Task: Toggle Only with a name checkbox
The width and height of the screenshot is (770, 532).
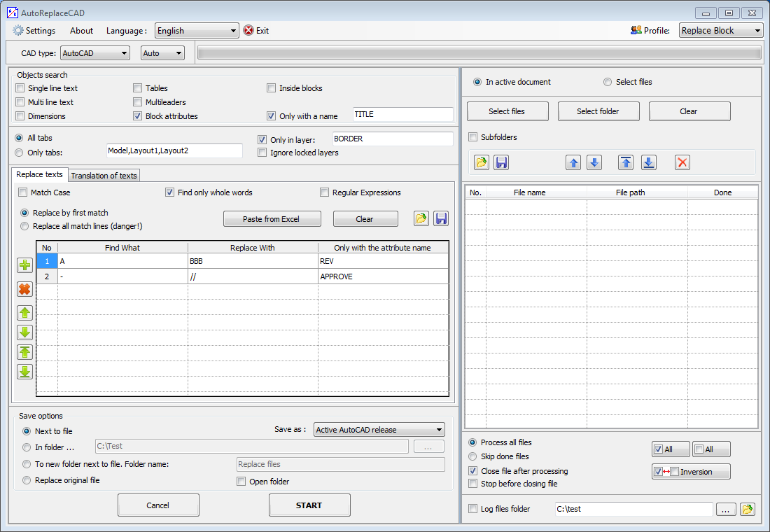Action: (x=271, y=116)
